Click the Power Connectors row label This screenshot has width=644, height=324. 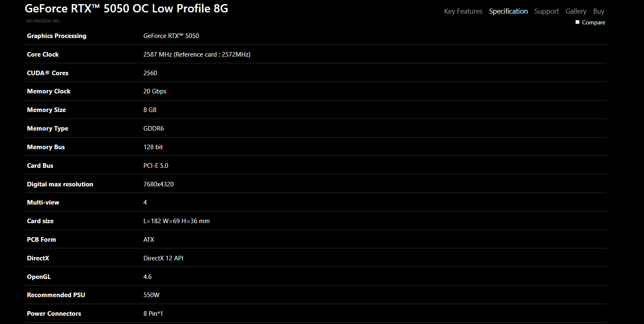[54, 314]
